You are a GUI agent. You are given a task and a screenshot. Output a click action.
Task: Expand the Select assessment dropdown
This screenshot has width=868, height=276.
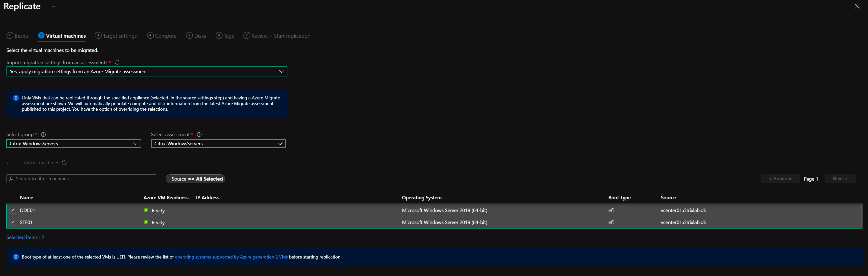[x=218, y=144]
